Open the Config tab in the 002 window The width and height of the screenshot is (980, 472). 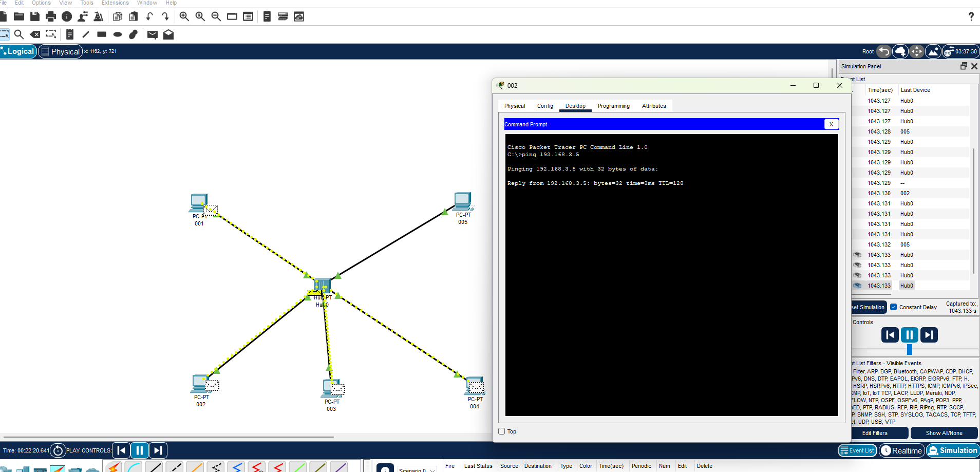tap(545, 106)
